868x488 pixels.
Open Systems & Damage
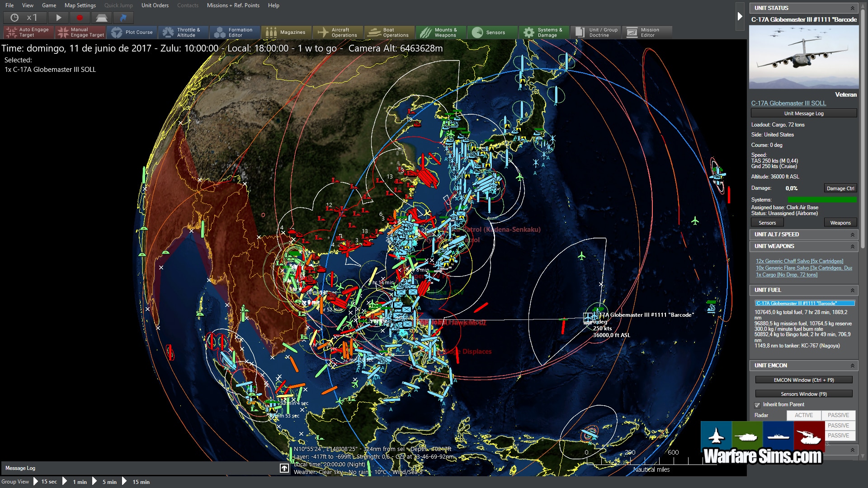click(x=544, y=32)
